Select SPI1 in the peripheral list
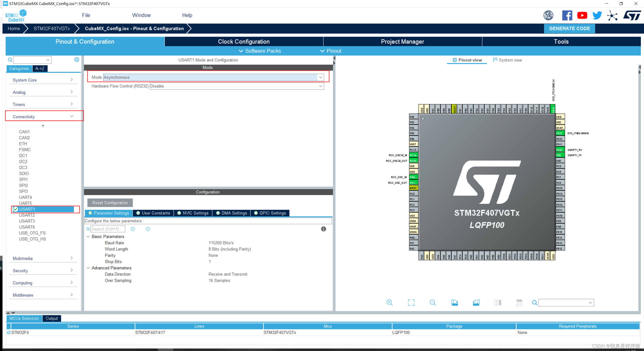The image size is (644, 351). click(23, 180)
